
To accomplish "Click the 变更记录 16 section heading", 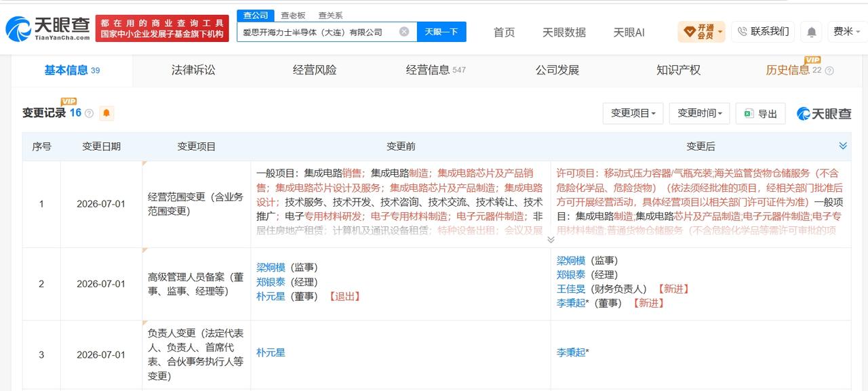I will (x=52, y=113).
